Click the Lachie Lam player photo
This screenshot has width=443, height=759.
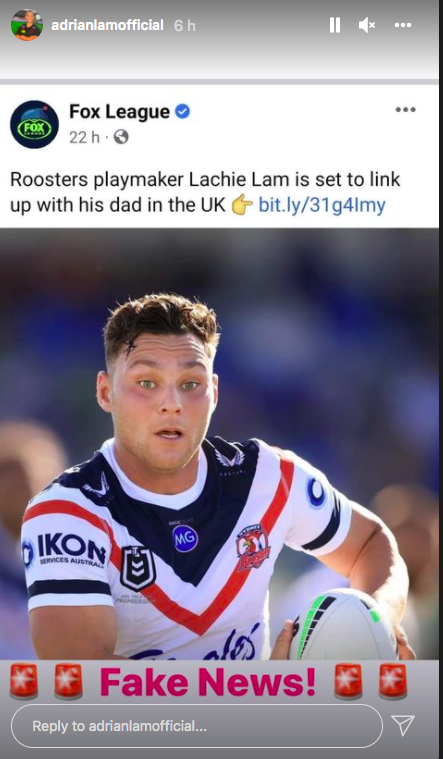(x=219, y=444)
